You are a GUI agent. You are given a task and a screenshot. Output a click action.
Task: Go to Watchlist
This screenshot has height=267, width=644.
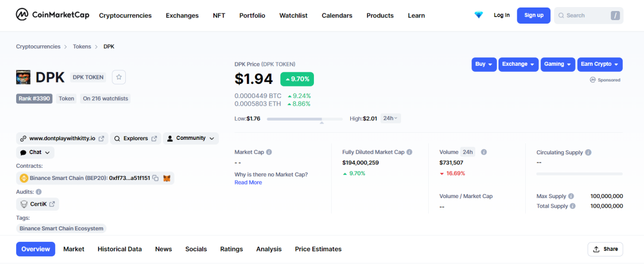coord(293,16)
